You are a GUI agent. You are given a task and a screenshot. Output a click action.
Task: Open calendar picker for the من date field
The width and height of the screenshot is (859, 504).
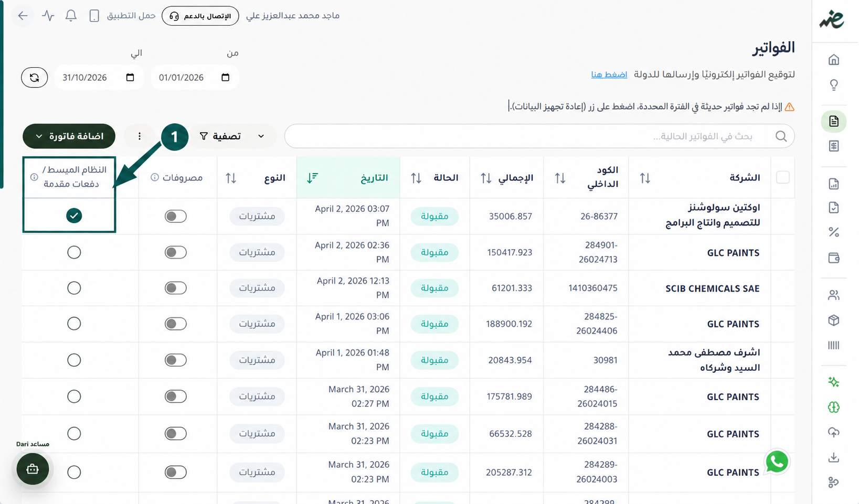tap(225, 78)
